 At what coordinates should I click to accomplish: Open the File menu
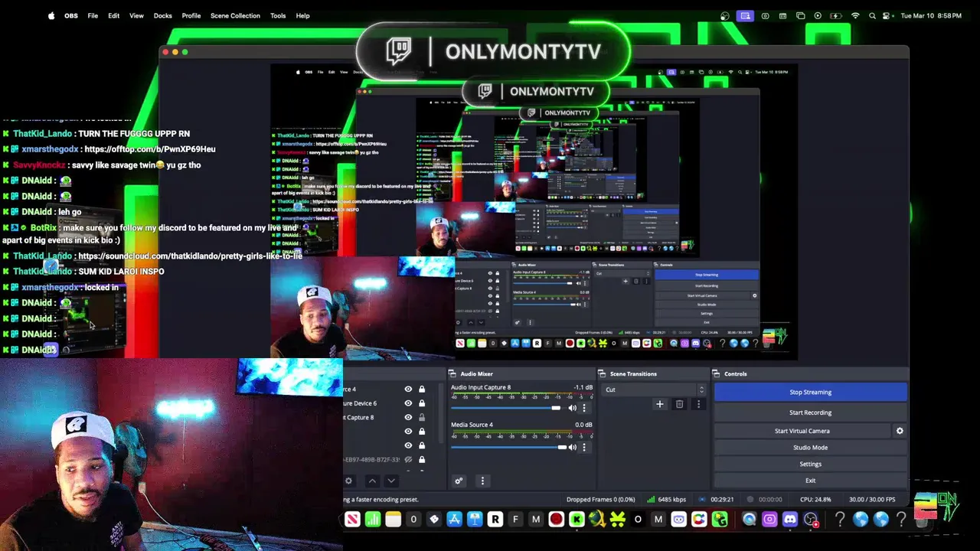click(93, 15)
